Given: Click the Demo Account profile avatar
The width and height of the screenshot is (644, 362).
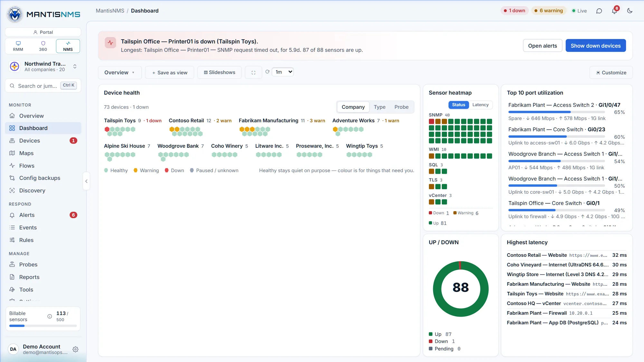Looking at the screenshot, I should [x=13, y=349].
